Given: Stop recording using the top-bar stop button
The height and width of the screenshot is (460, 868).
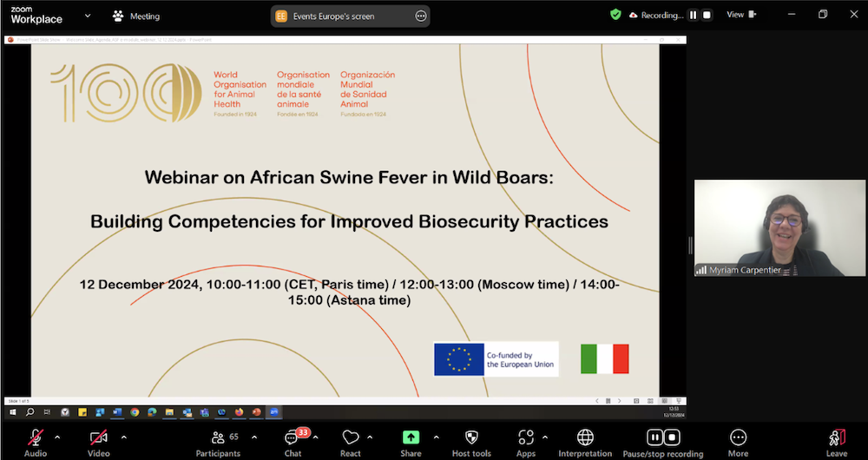Looking at the screenshot, I should click(707, 15).
